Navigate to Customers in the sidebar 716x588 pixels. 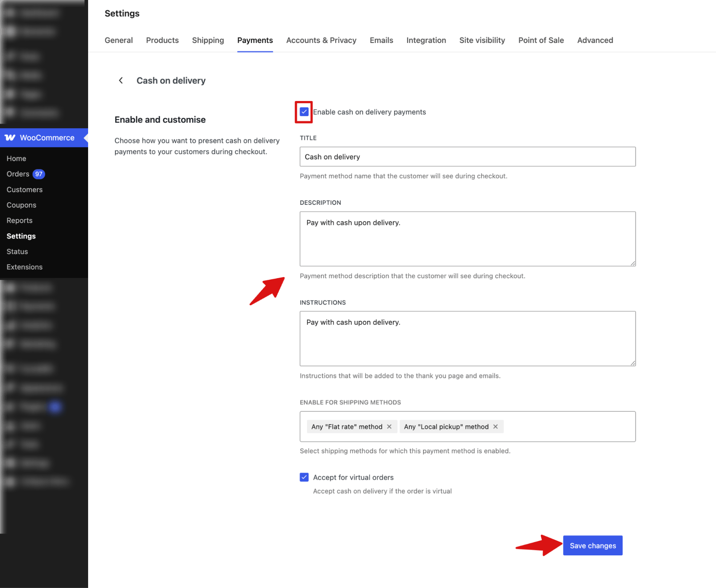[24, 189]
